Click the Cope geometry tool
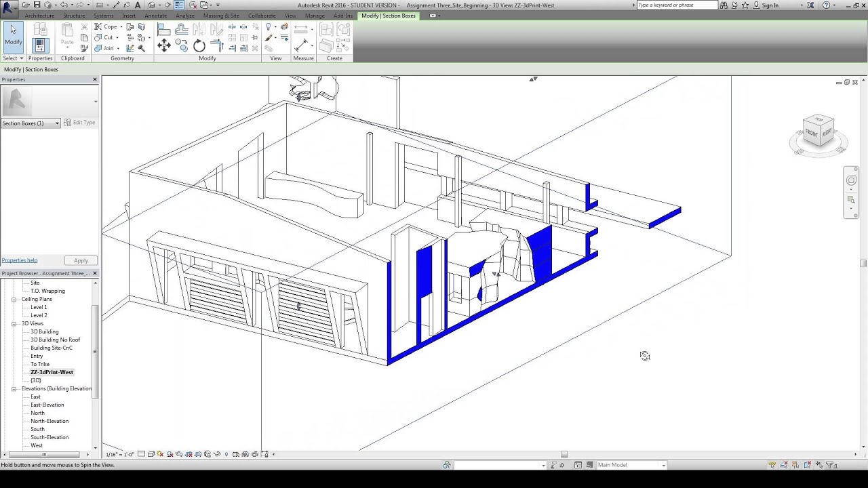Image resolution: width=868 pixels, height=488 pixels. 106,26
